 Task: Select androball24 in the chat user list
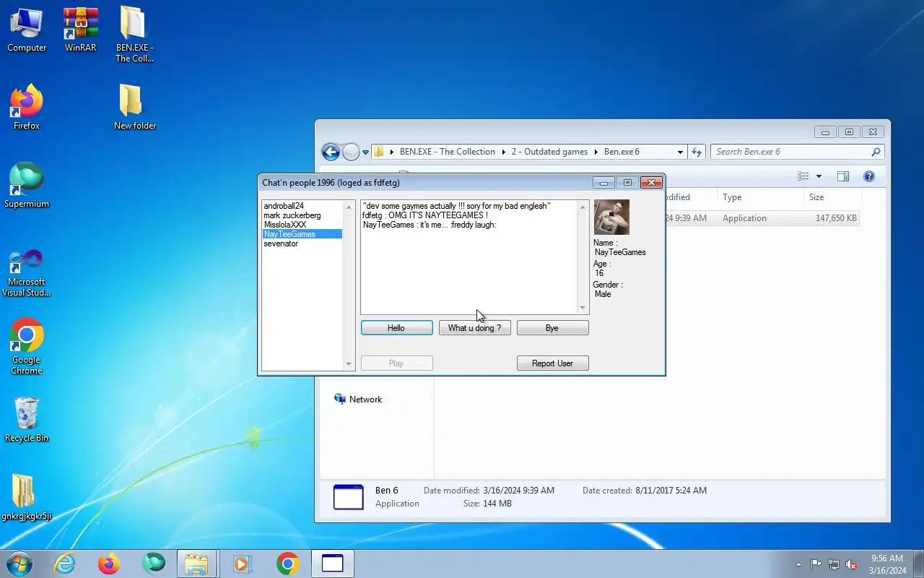coord(302,206)
